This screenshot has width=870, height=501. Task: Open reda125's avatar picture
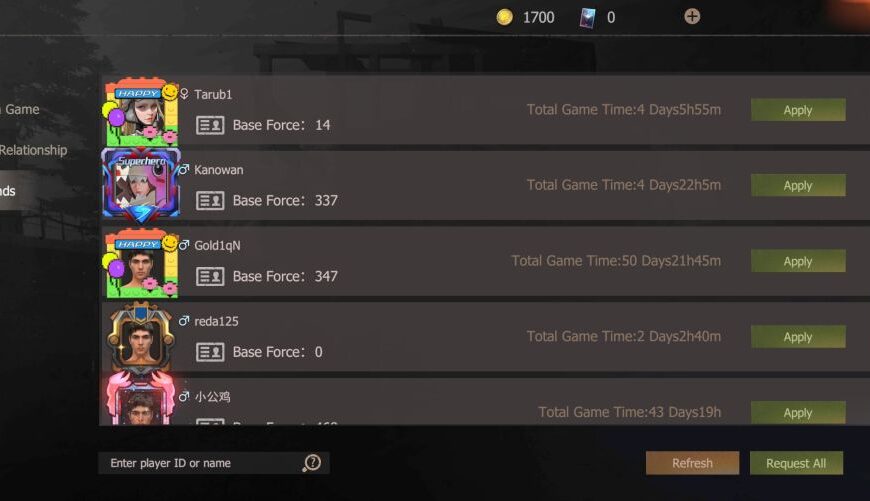pos(141,337)
